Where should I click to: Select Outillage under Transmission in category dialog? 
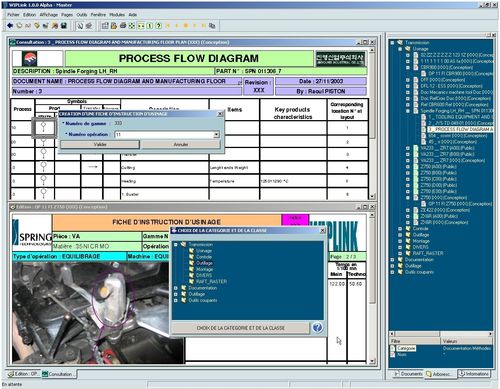point(204,263)
